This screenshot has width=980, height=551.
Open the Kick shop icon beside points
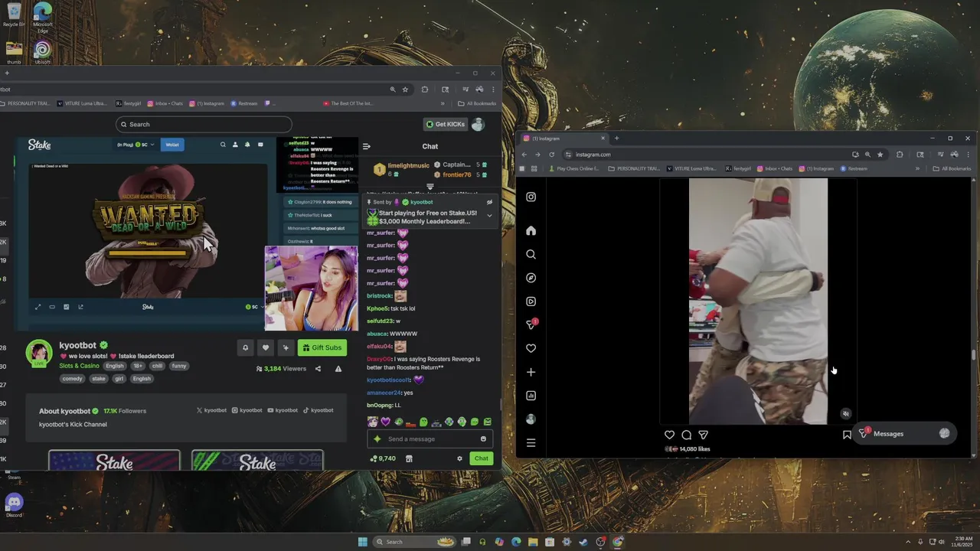click(409, 458)
